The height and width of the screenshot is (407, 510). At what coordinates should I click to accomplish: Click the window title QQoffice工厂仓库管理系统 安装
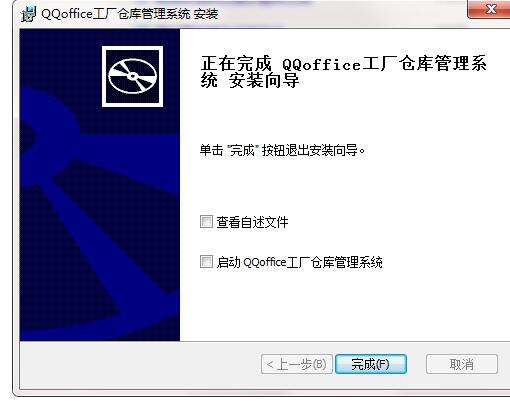click(130, 14)
